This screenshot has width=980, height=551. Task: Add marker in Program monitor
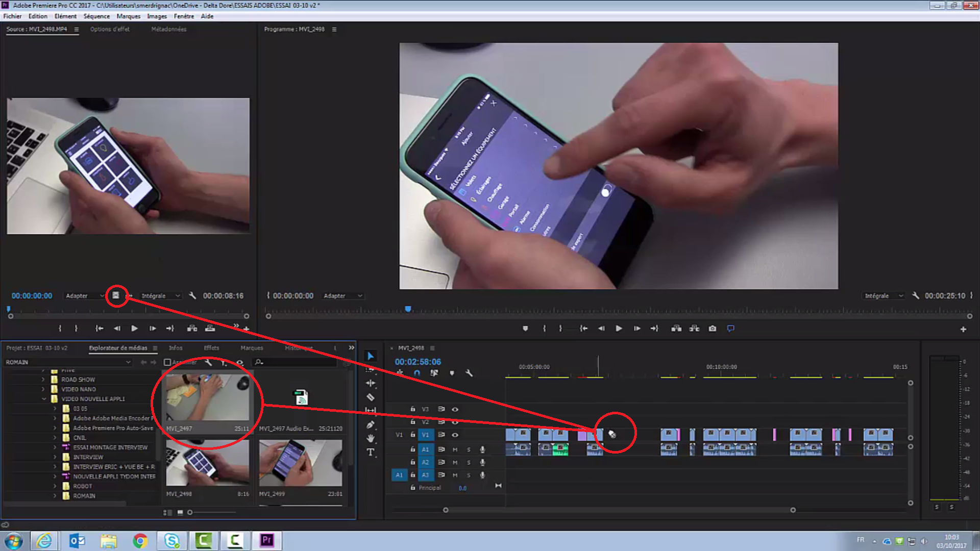(x=525, y=329)
